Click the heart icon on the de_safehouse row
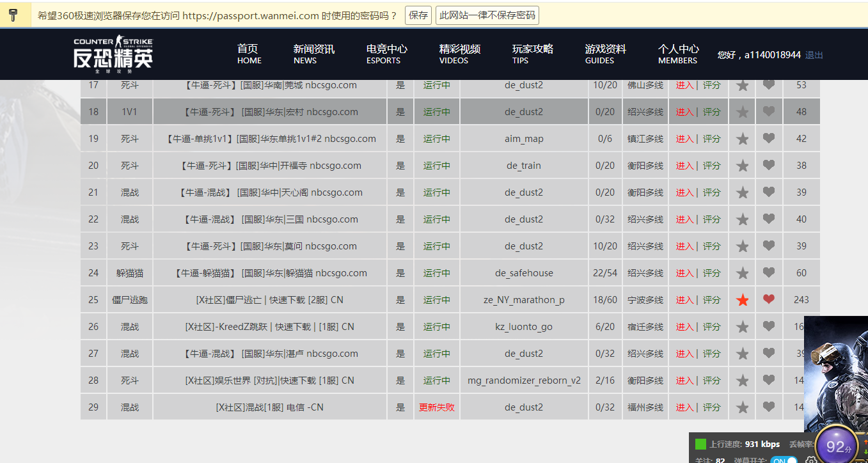 768,272
